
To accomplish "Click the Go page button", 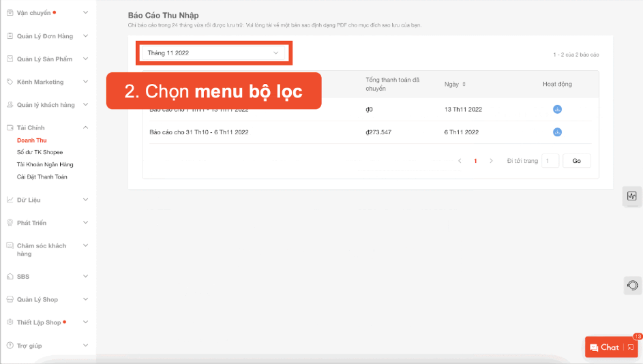I will click(x=577, y=161).
